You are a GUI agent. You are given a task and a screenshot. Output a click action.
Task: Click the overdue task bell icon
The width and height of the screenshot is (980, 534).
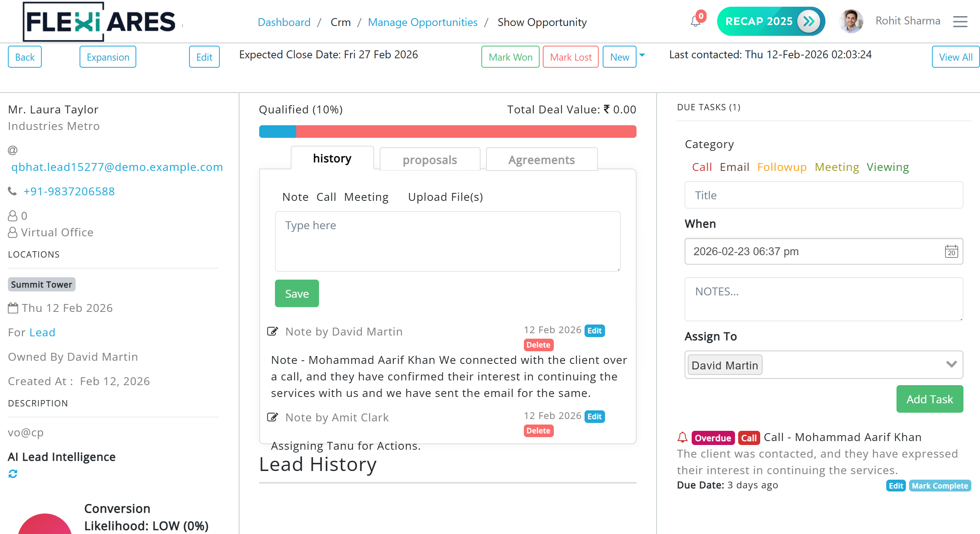tap(683, 438)
